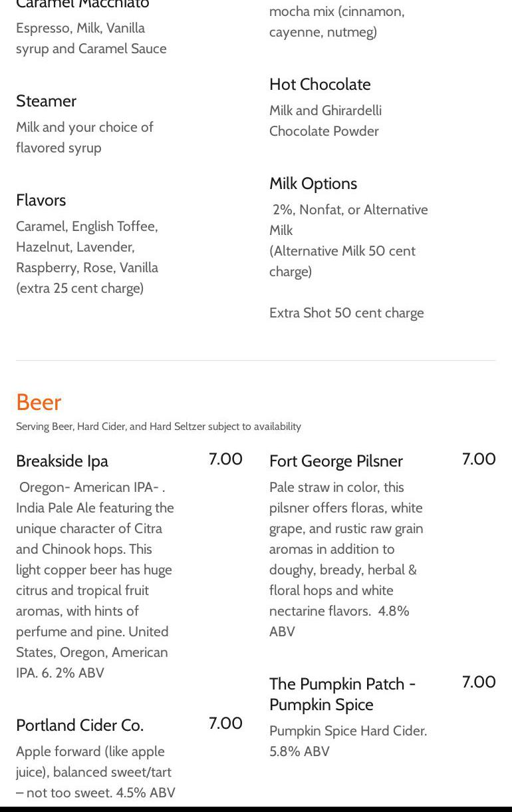The height and width of the screenshot is (812, 512).
Task: Click the Pumpkin Spice Hard Cider description
Action: 348,741
